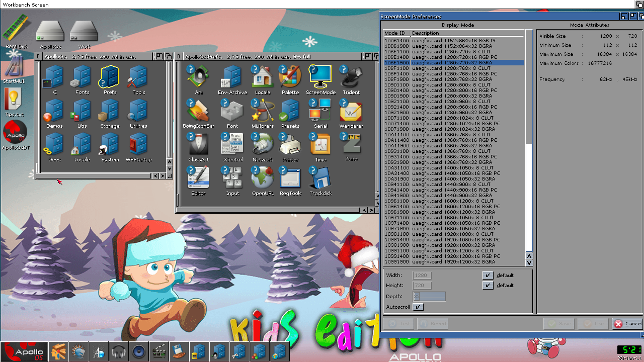Cancel the ScreenMode Preferences dialog
The height and width of the screenshot is (362, 644).
(x=627, y=324)
